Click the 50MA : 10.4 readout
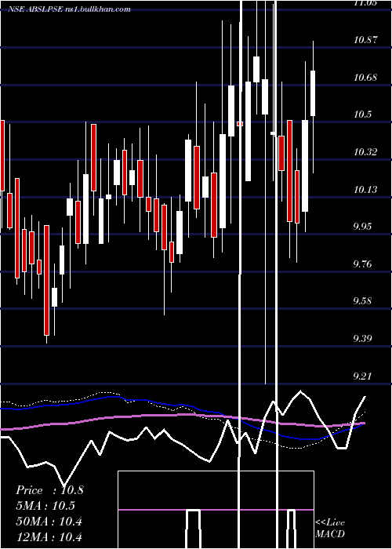The height and width of the screenshot is (549, 392). click(x=49, y=522)
